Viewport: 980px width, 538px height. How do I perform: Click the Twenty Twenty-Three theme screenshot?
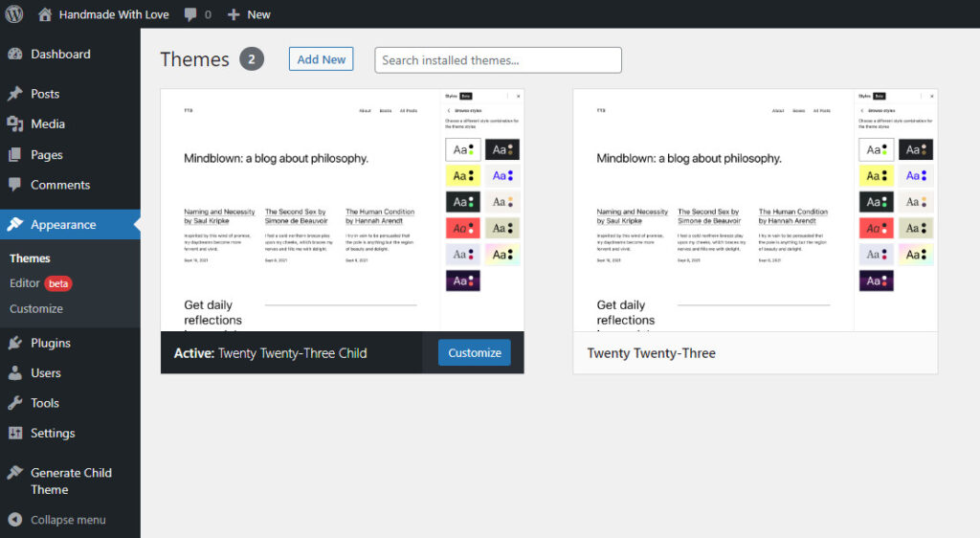coord(755,210)
